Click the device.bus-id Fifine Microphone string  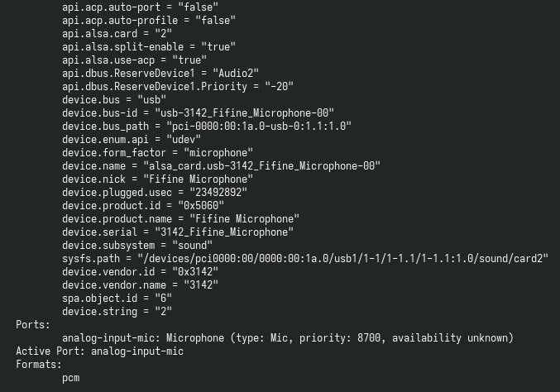244,112
